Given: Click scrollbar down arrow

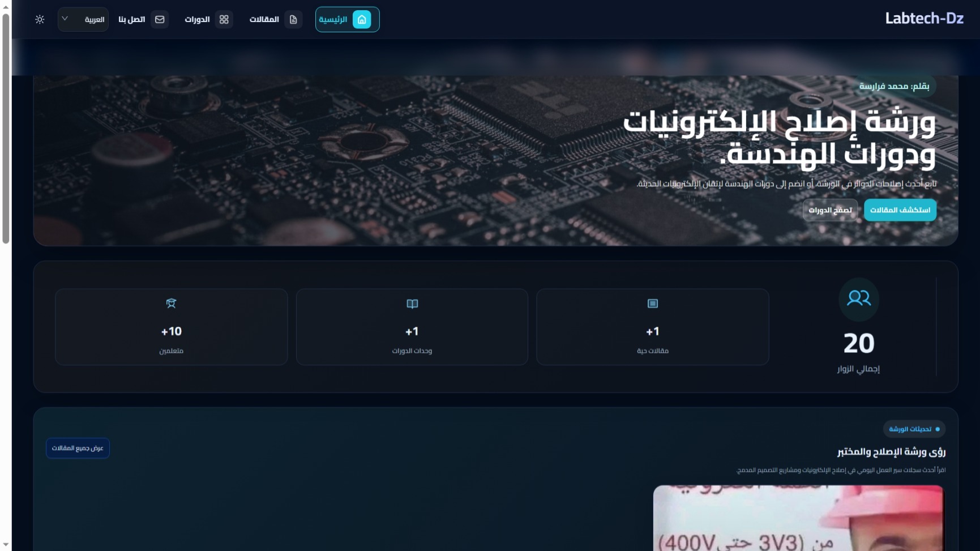Looking at the screenshot, I should 6,545.
